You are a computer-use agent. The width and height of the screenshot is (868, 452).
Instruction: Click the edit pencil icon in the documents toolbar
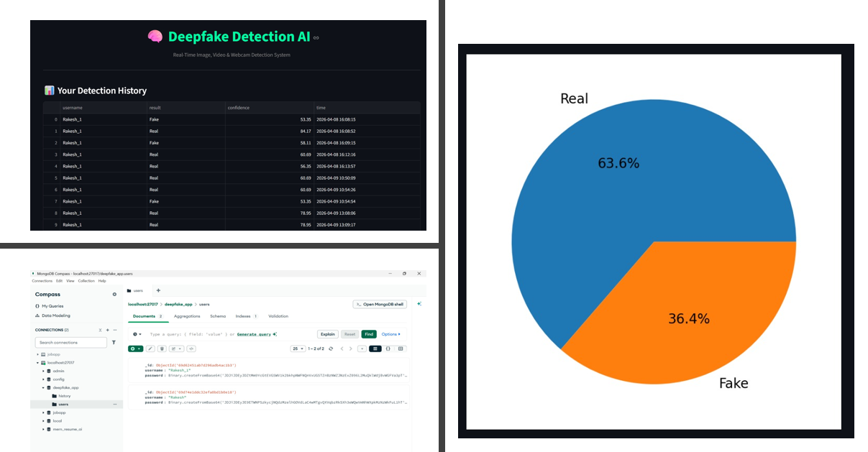coord(150,349)
